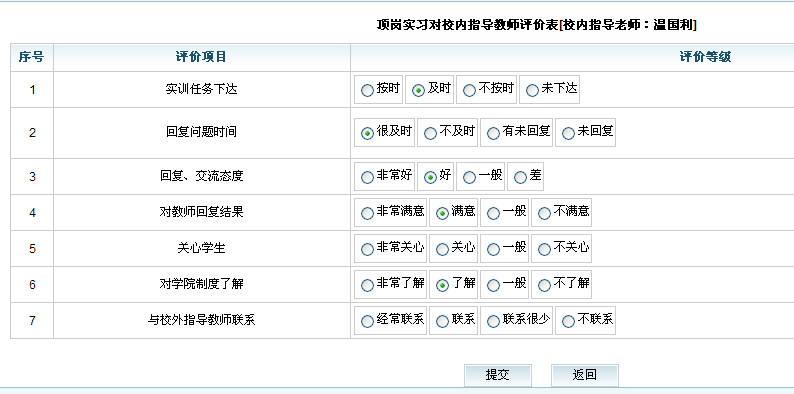Pick 不联系 radio button in row 7
Image resolution: width=794 pixels, height=394 pixels.
pyautogui.click(x=568, y=322)
